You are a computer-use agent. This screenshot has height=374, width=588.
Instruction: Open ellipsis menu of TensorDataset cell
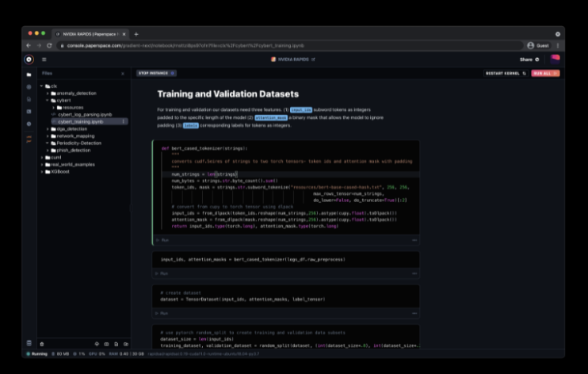[x=414, y=313]
